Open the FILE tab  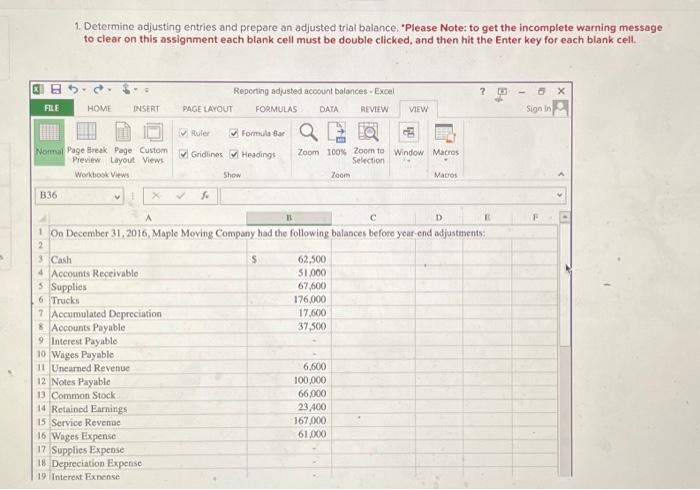tap(52, 108)
